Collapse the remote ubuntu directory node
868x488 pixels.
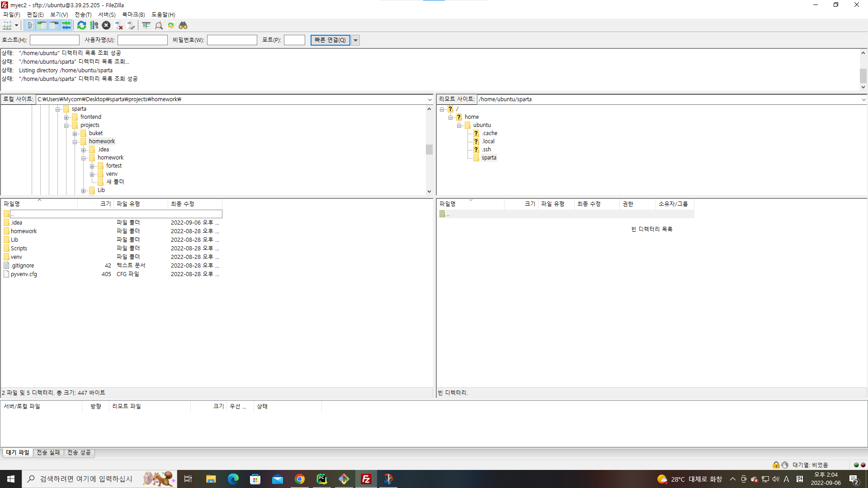459,126
